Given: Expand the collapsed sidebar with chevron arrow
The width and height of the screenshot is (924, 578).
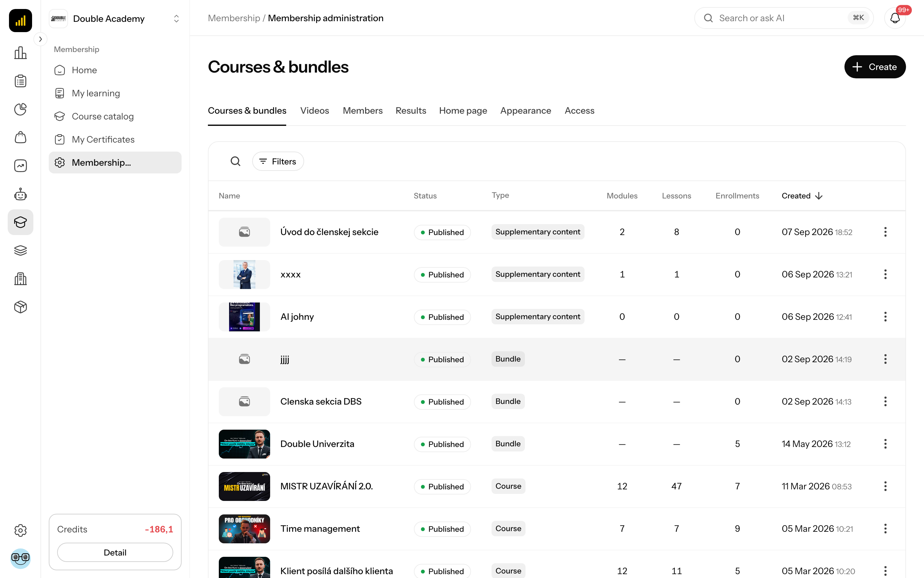Looking at the screenshot, I should [x=40, y=39].
